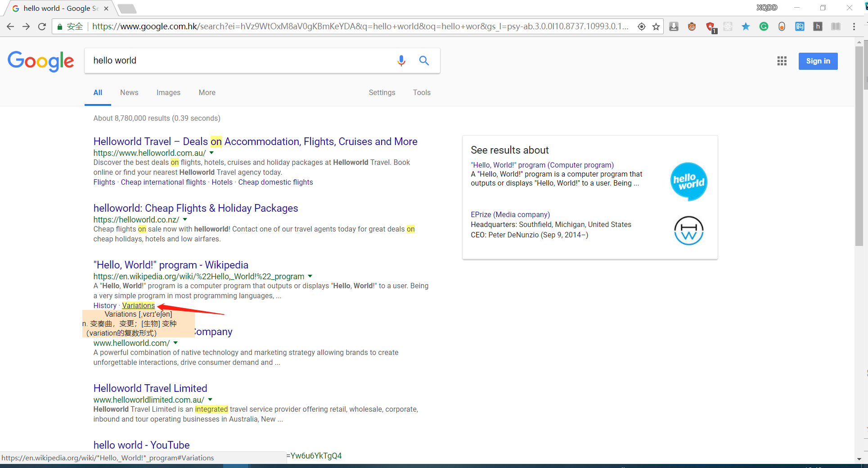Open the More search categories menu

[x=207, y=92]
